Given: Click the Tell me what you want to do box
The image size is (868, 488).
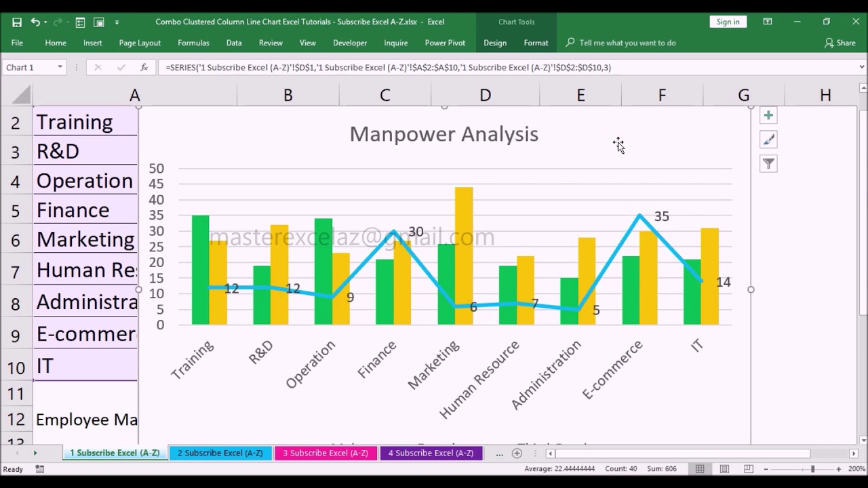Looking at the screenshot, I should pos(627,43).
